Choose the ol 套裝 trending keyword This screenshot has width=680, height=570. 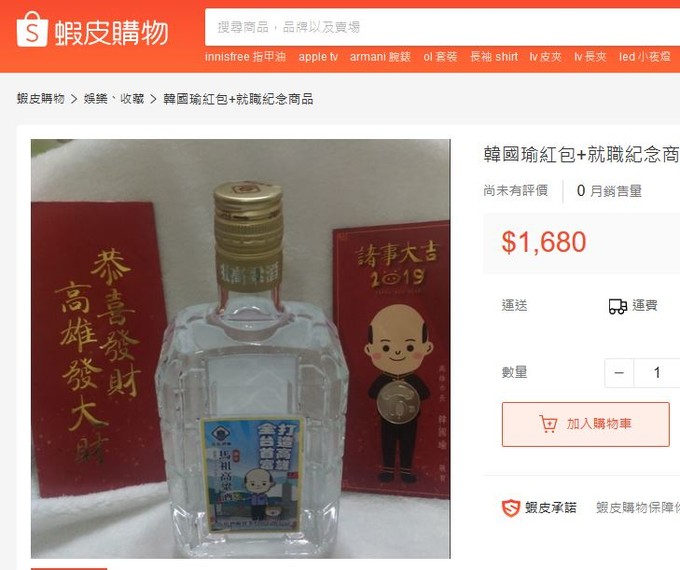tap(440, 57)
